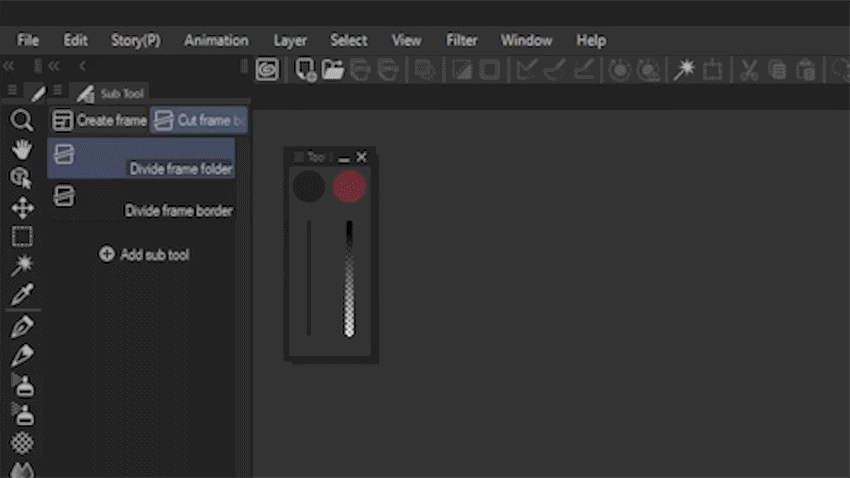Select the lower airbrush bottle tool
Viewport: 850px width, 478px height.
23,415
